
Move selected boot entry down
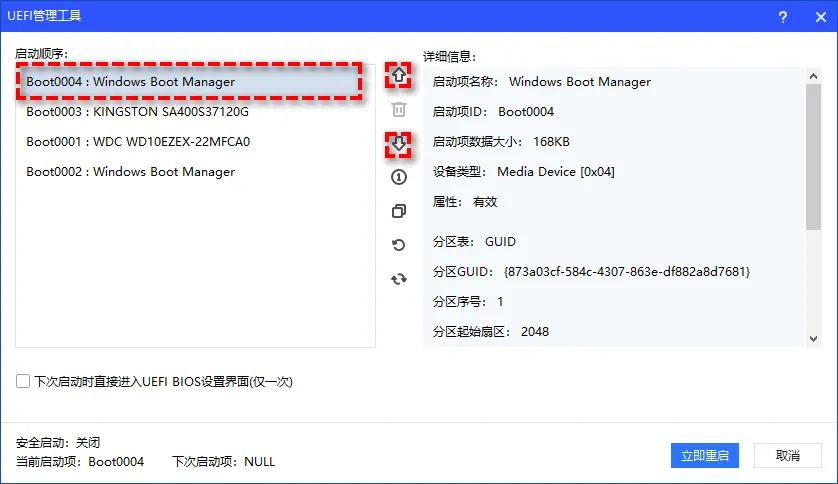tap(399, 144)
